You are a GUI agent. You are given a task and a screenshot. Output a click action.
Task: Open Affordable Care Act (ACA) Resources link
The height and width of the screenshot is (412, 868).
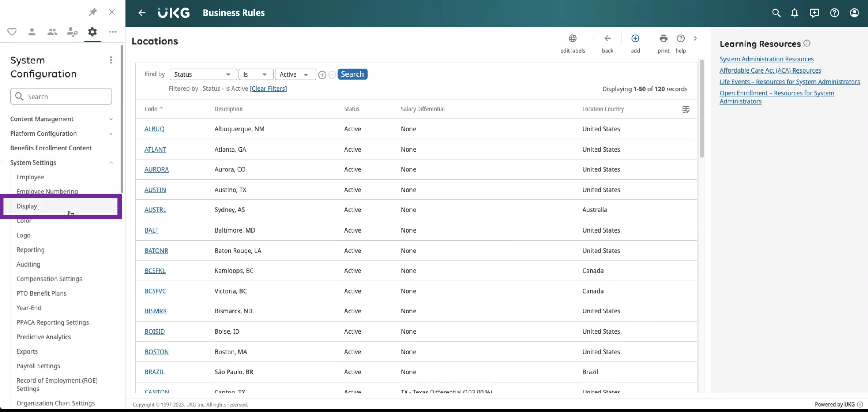click(x=770, y=70)
